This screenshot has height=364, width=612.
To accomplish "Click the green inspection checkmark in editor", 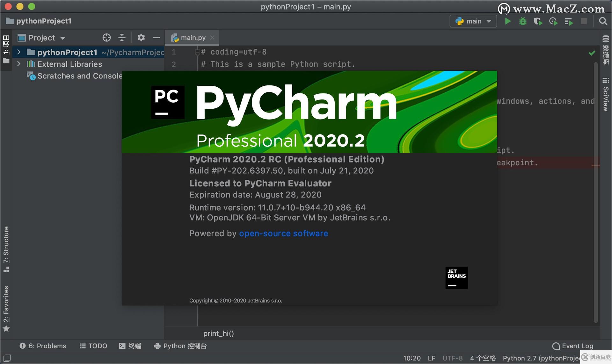I will click(592, 53).
